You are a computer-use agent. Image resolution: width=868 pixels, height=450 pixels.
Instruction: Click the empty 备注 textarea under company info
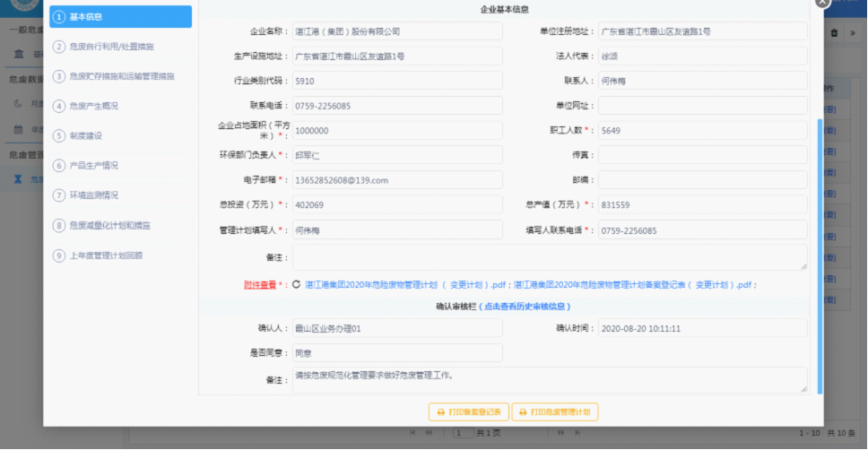(x=550, y=257)
